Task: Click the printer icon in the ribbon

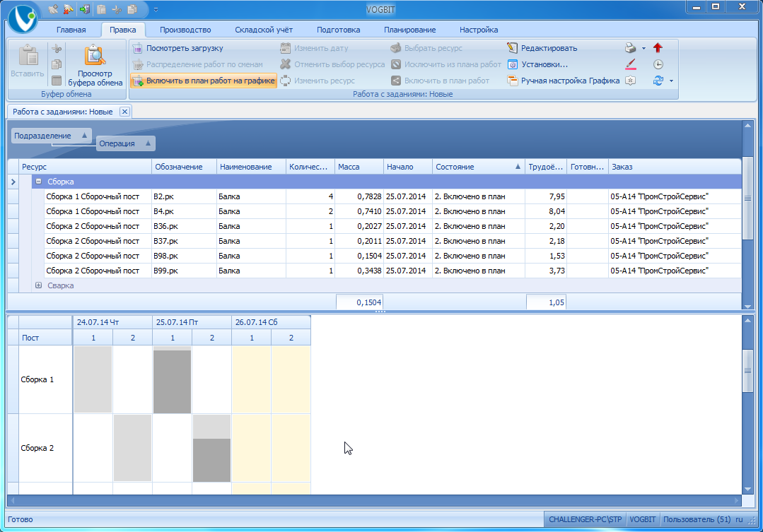Action: (631, 47)
